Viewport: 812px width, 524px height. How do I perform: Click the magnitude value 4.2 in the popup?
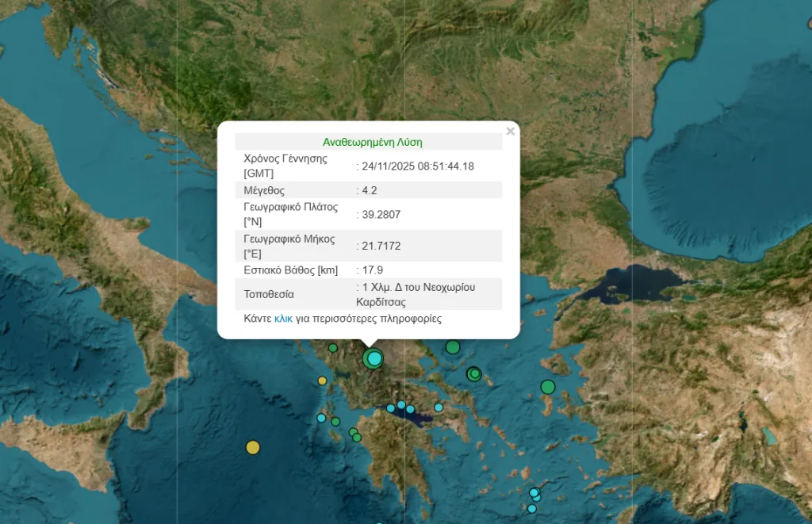371,190
